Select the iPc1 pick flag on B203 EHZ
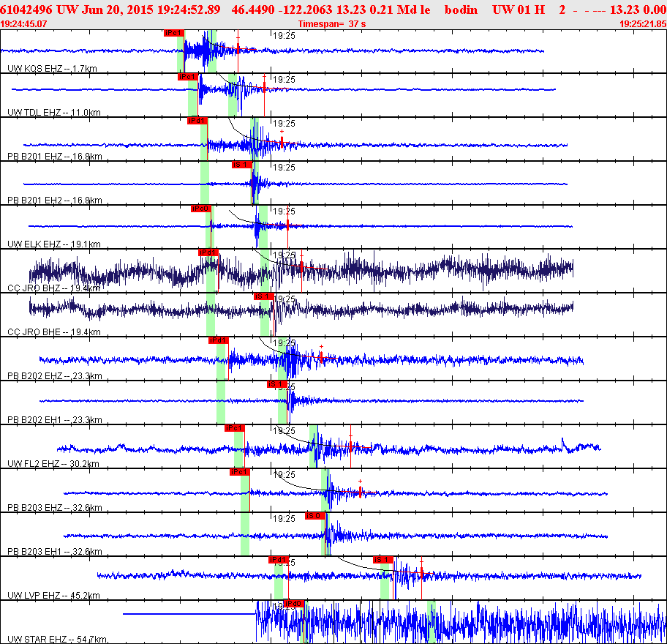This screenshot has height=644, width=667. [239, 472]
